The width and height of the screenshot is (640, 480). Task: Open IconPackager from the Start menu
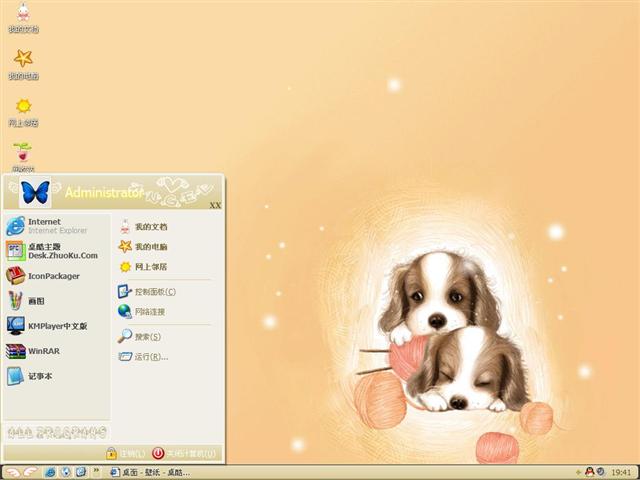[43, 276]
